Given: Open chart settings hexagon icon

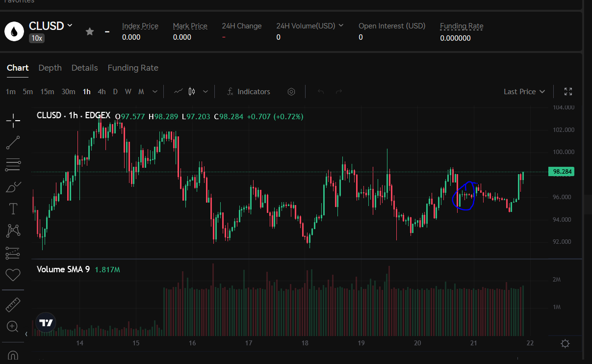Looking at the screenshot, I should [291, 92].
